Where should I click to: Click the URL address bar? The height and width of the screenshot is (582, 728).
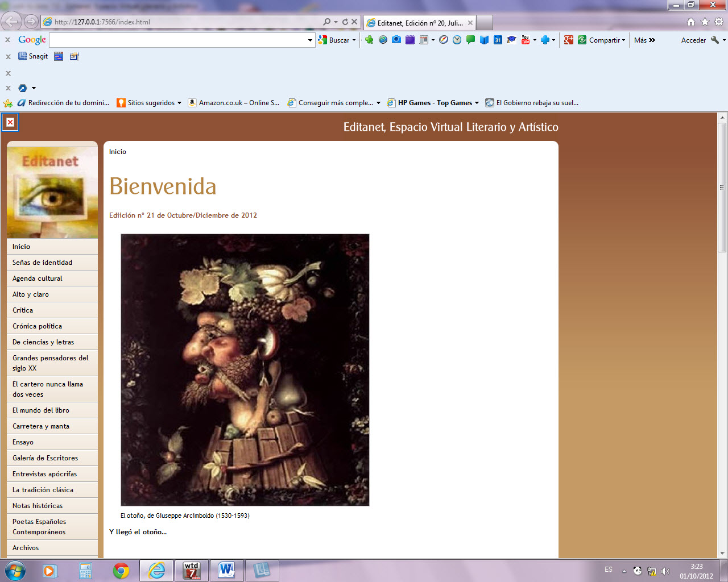pos(182,22)
